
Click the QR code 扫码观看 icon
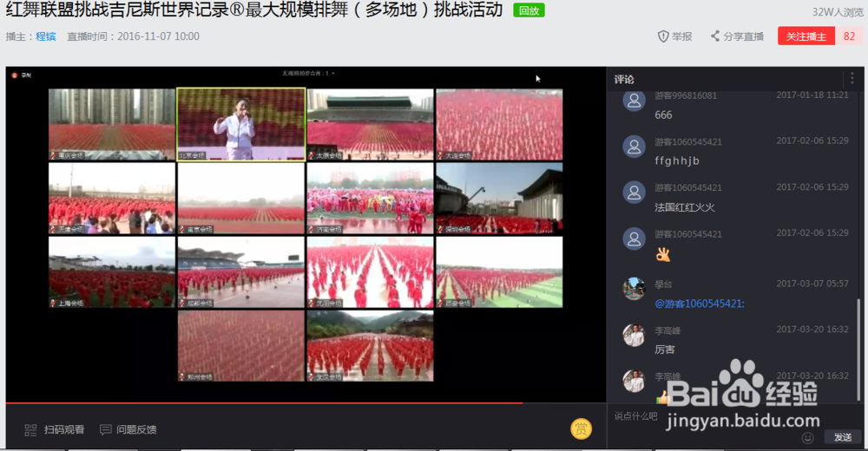30,429
